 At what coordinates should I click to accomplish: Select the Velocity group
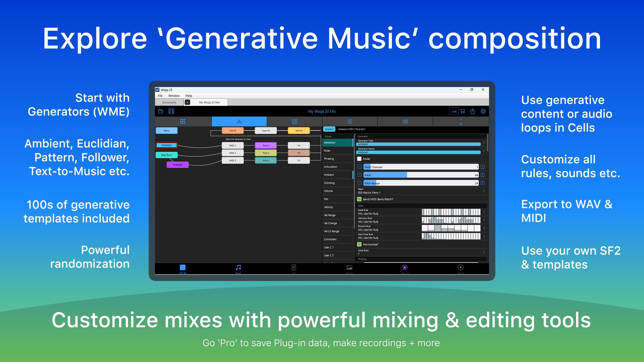[x=338, y=207]
